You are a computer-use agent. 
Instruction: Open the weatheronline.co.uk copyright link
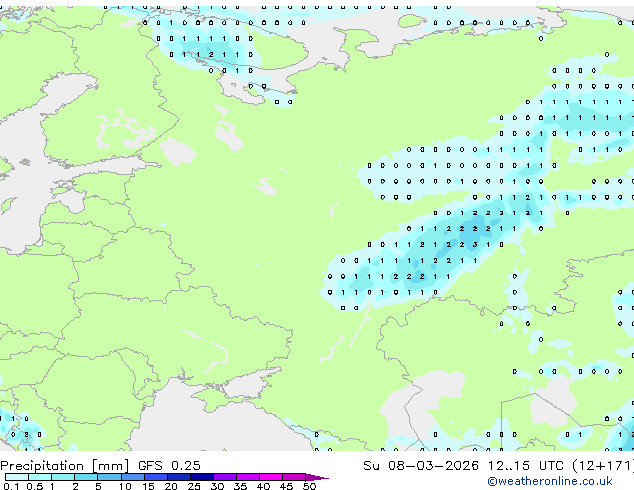click(550, 481)
